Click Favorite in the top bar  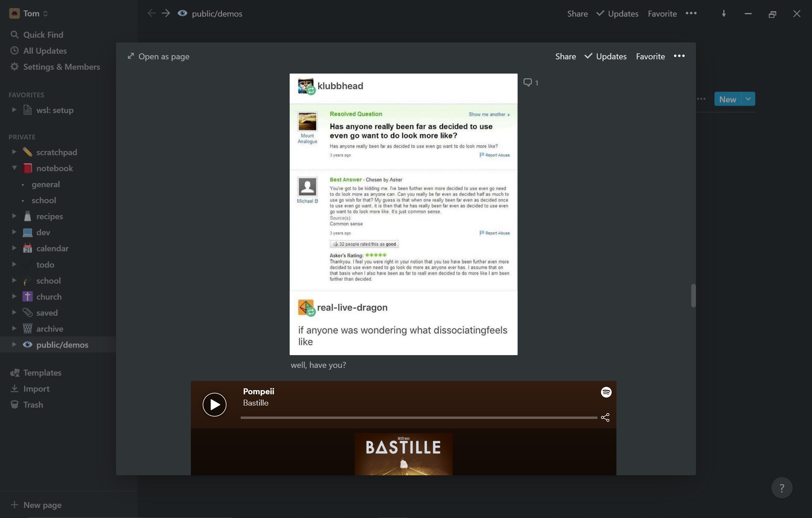[662, 14]
